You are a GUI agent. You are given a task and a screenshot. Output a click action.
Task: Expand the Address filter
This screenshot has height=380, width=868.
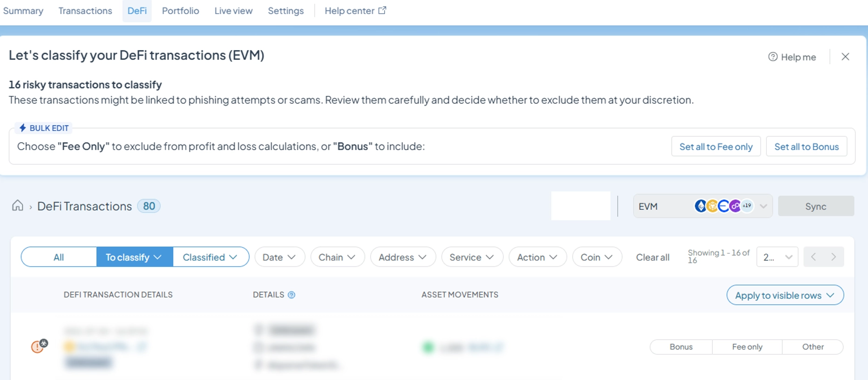403,257
